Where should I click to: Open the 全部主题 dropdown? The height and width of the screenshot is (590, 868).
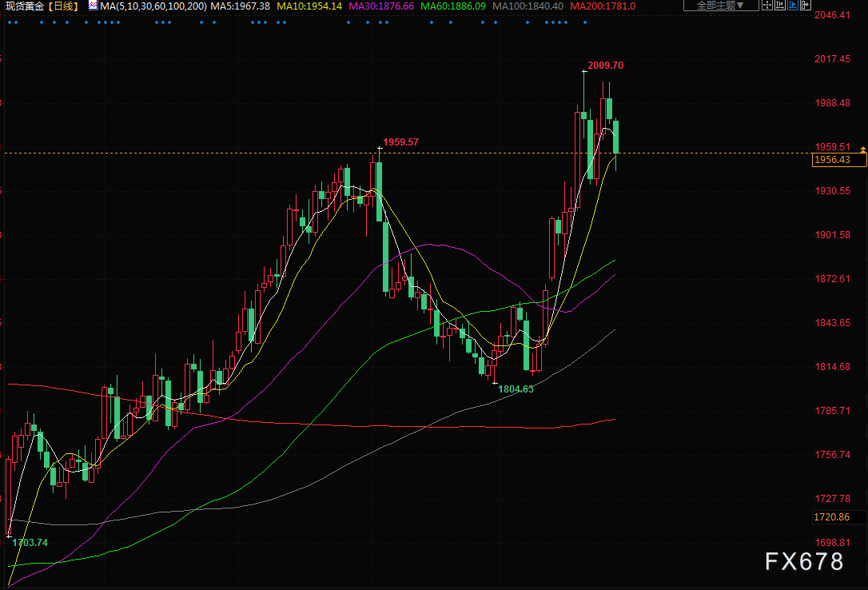tap(715, 6)
